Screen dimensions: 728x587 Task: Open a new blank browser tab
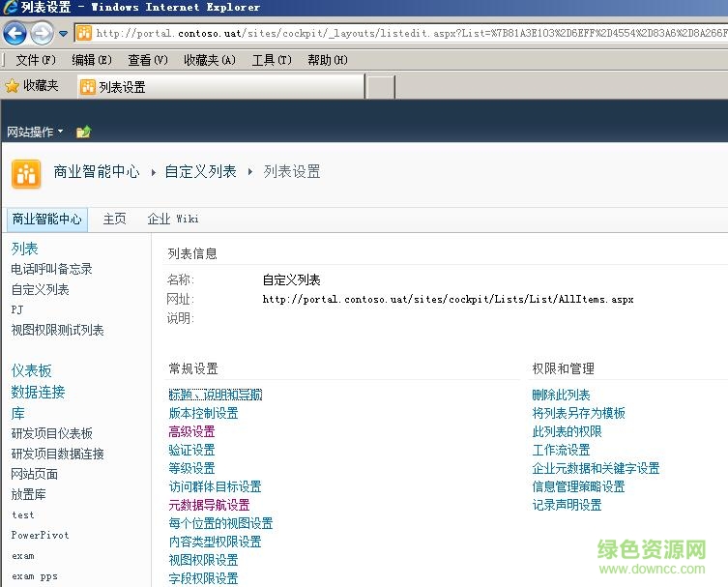tap(381, 87)
